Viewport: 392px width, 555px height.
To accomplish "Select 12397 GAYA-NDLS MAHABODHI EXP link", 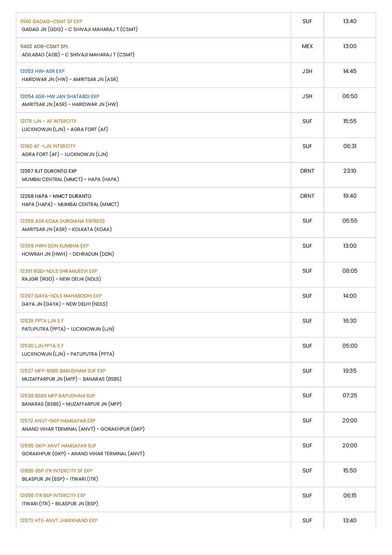I will (61, 296).
